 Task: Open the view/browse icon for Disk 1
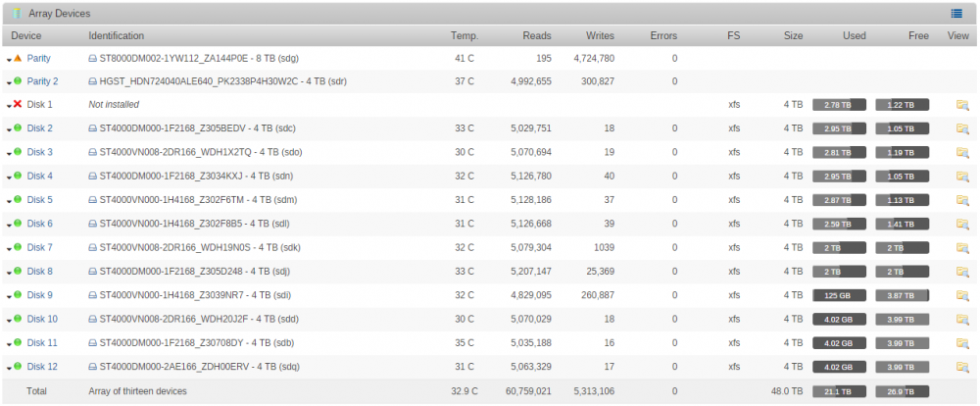[x=962, y=105]
